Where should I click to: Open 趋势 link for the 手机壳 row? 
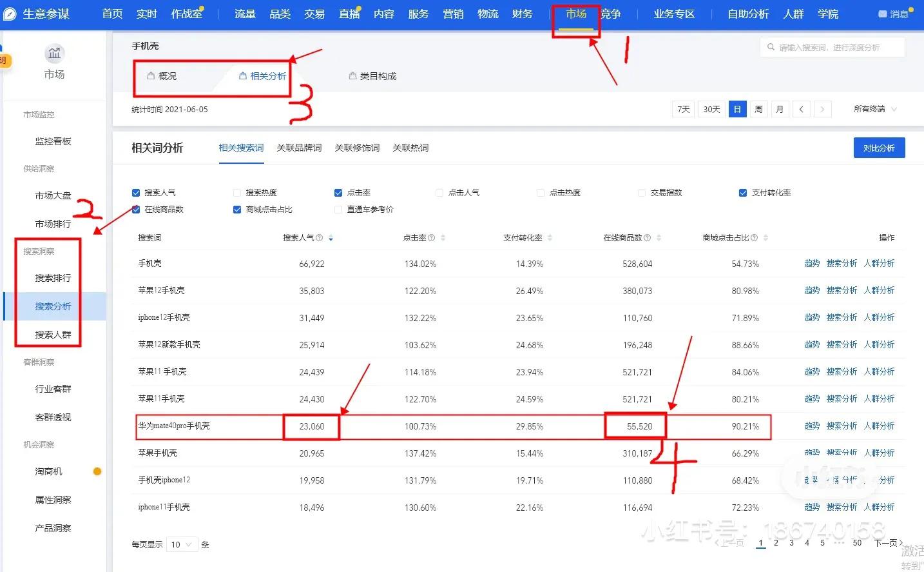(x=811, y=263)
